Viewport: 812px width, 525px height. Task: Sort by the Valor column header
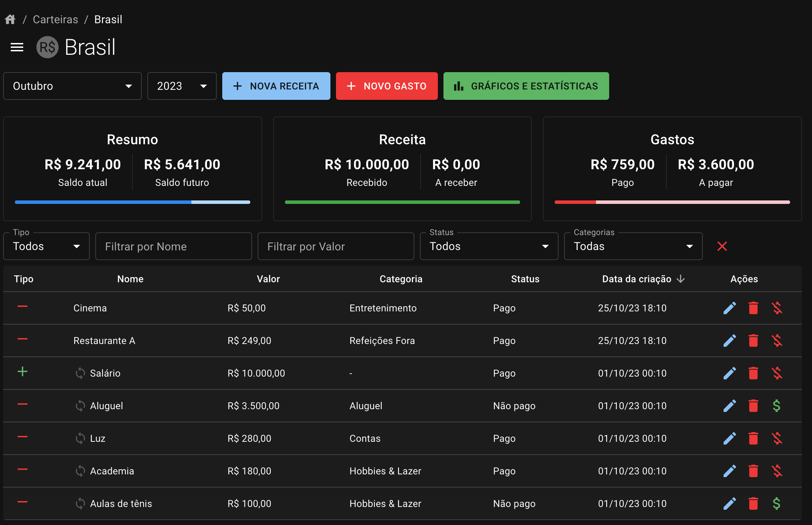click(268, 279)
